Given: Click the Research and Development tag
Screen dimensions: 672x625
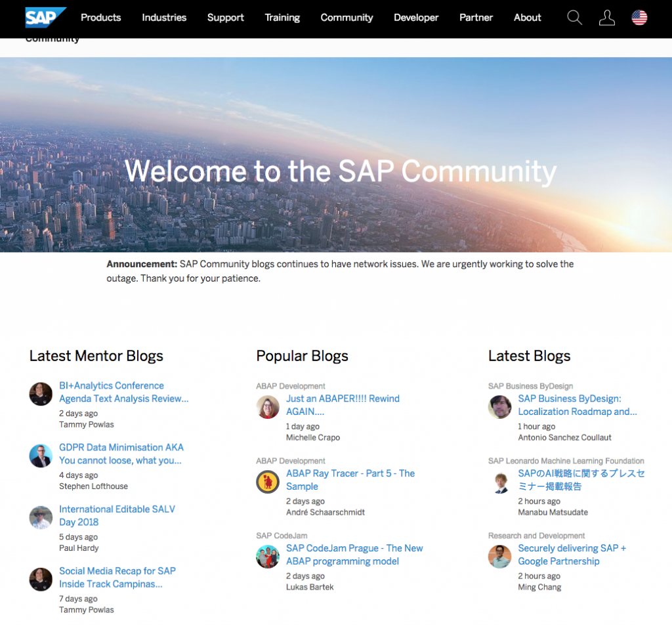Looking at the screenshot, I should (536, 536).
